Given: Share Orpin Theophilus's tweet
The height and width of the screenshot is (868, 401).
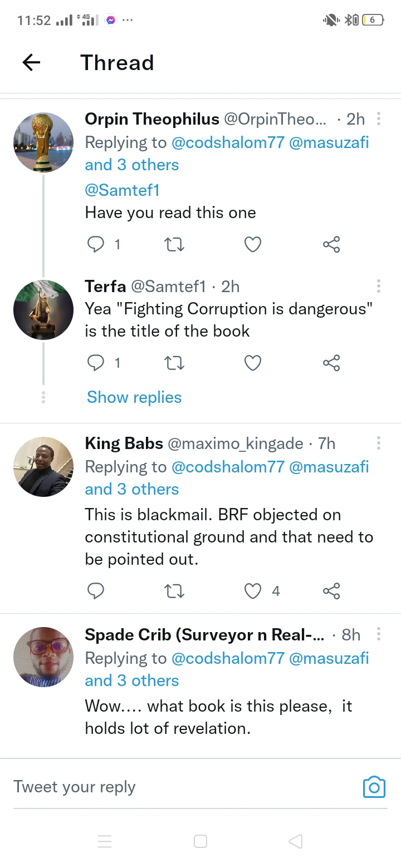Looking at the screenshot, I should 331,244.
